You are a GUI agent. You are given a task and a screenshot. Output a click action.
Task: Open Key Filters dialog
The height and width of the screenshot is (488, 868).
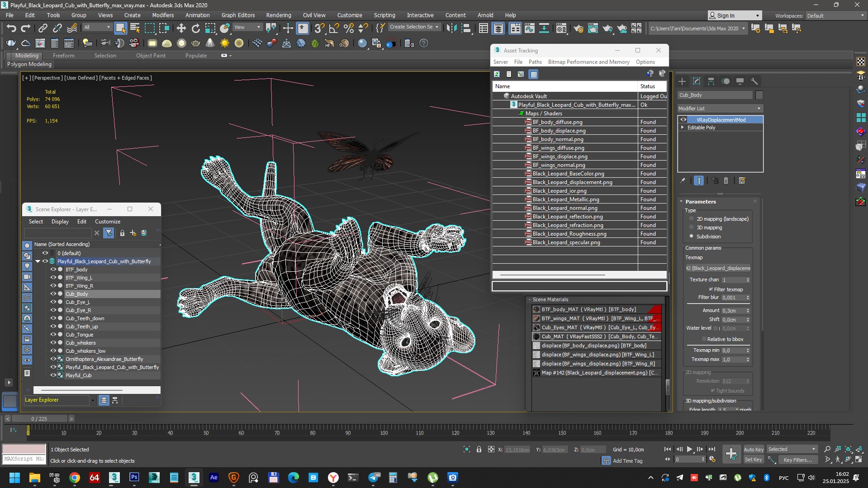click(798, 460)
